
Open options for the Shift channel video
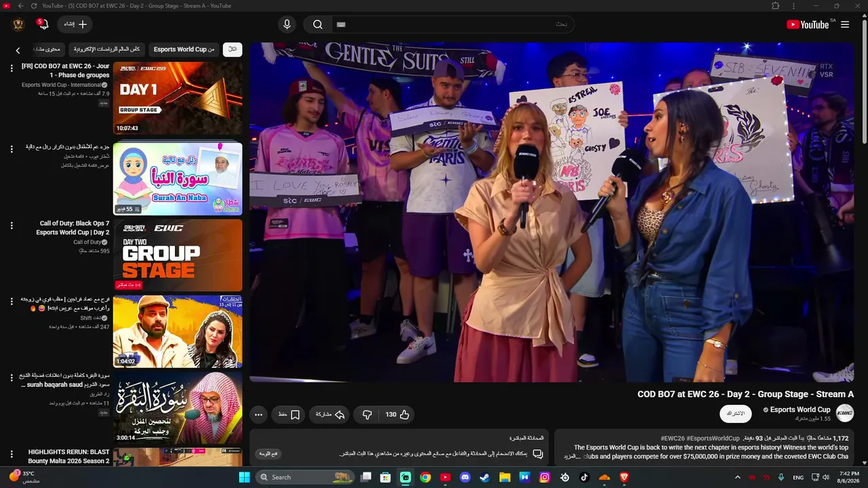coord(11,301)
